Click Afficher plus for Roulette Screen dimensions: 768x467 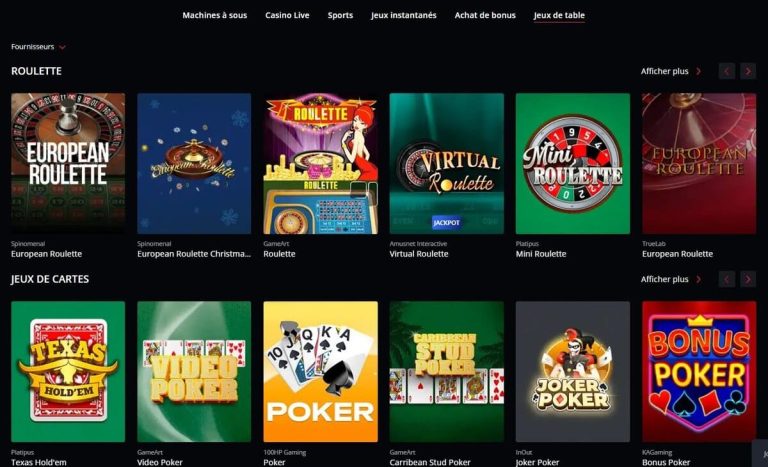pos(671,71)
